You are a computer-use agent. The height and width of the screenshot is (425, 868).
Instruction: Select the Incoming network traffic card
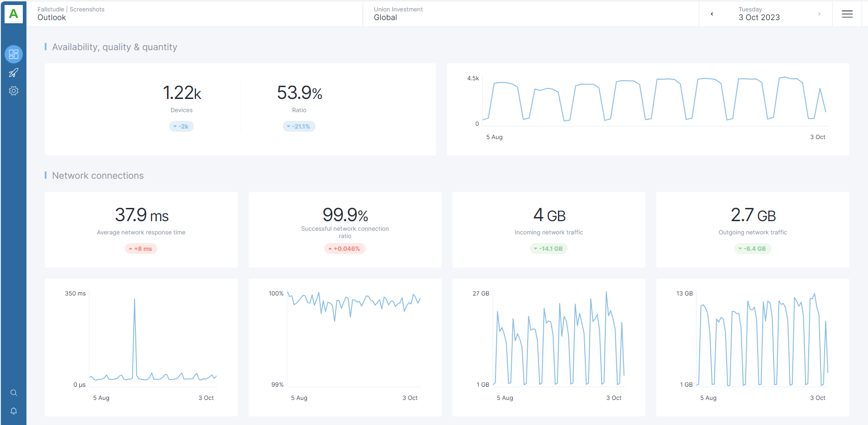[549, 230]
